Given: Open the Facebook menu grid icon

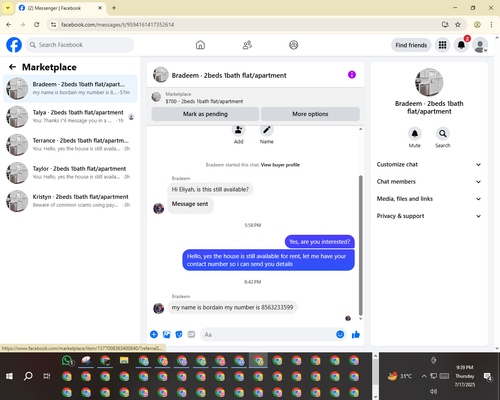Looking at the screenshot, I should [442, 45].
